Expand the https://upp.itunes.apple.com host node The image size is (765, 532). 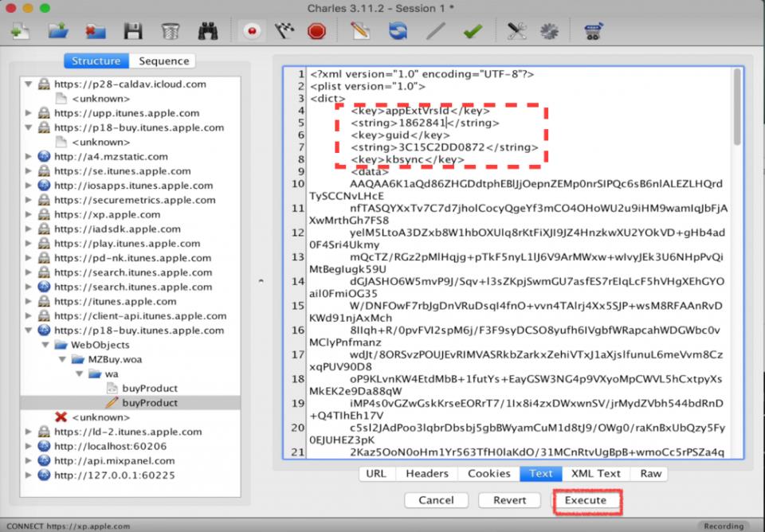(x=29, y=113)
